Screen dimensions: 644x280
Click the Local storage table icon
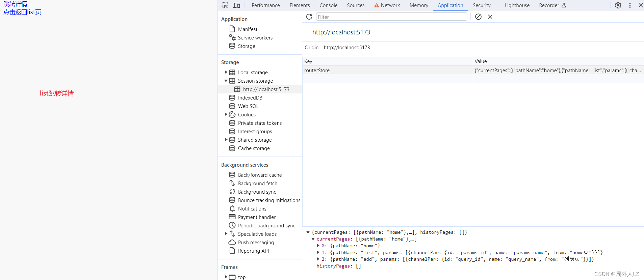[x=232, y=73]
